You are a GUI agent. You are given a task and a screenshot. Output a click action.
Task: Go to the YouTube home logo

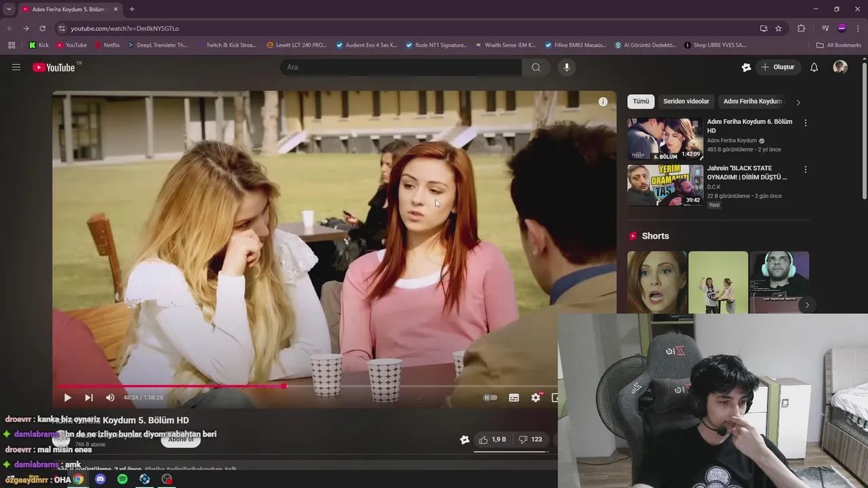coord(54,67)
